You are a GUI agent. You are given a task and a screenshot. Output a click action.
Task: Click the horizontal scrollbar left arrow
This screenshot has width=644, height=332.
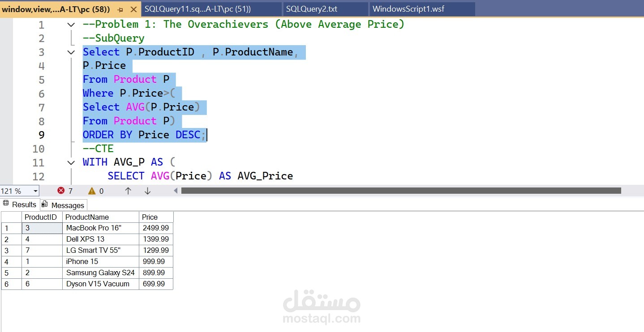coord(176,191)
